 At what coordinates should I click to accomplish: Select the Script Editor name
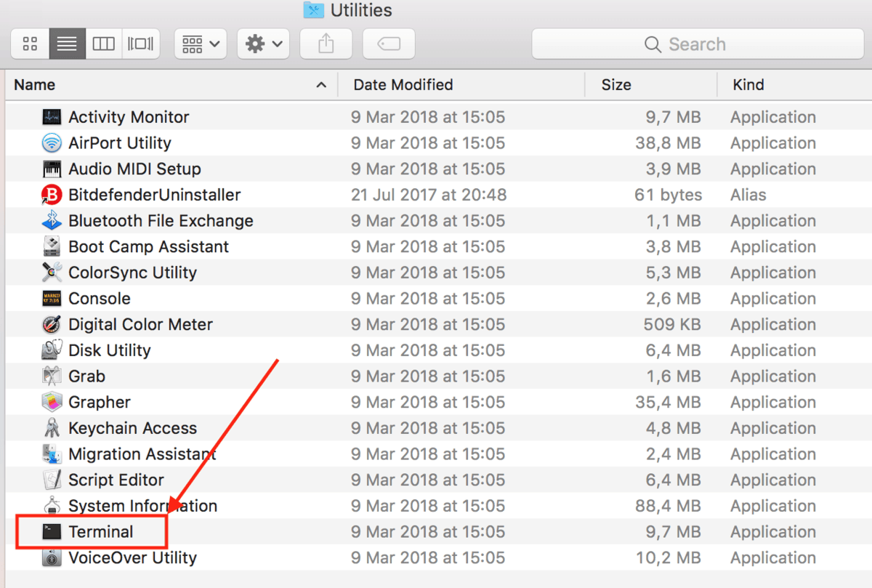[116, 480]
